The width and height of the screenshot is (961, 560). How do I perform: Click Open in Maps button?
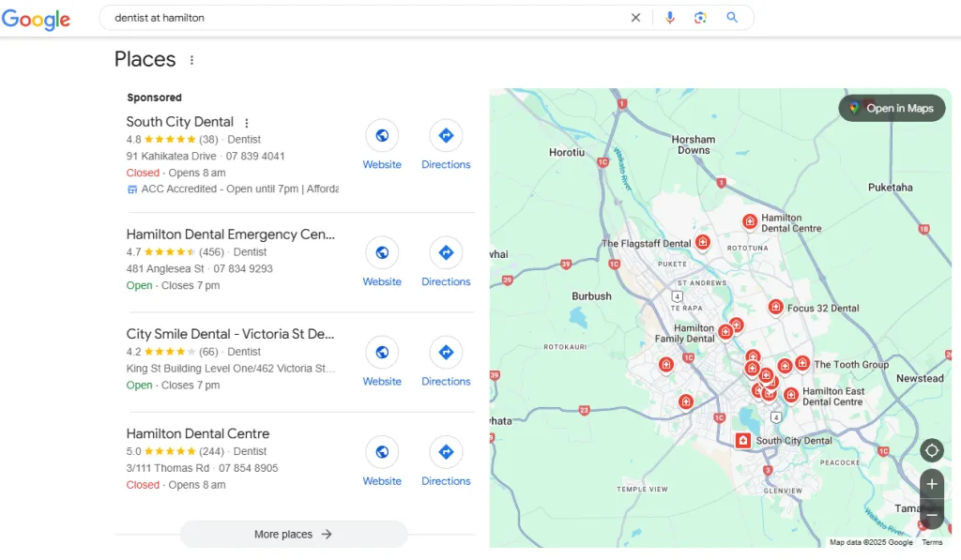[x=892, y=109]
